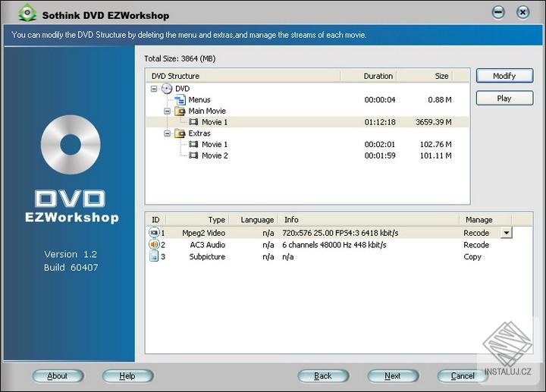This screenshot has width=546, height=392.
Task: Collapse the Extras node
Action: [167, 133]
